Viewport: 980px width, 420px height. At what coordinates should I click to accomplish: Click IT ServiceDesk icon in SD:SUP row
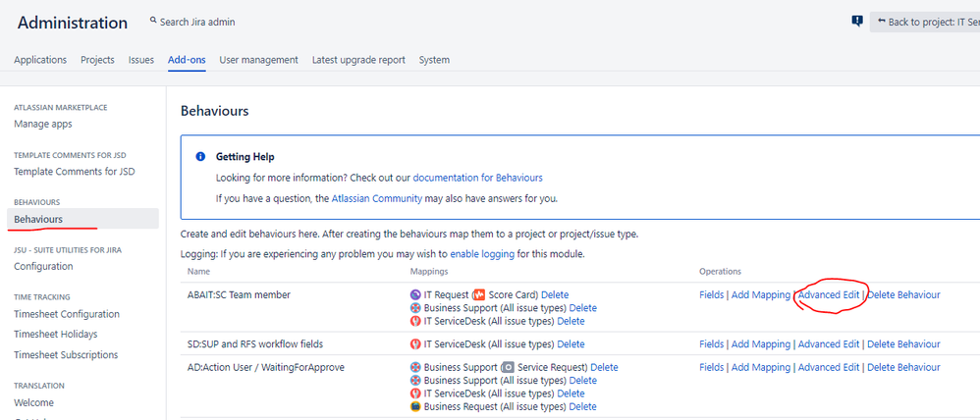(x=415, y=344)
